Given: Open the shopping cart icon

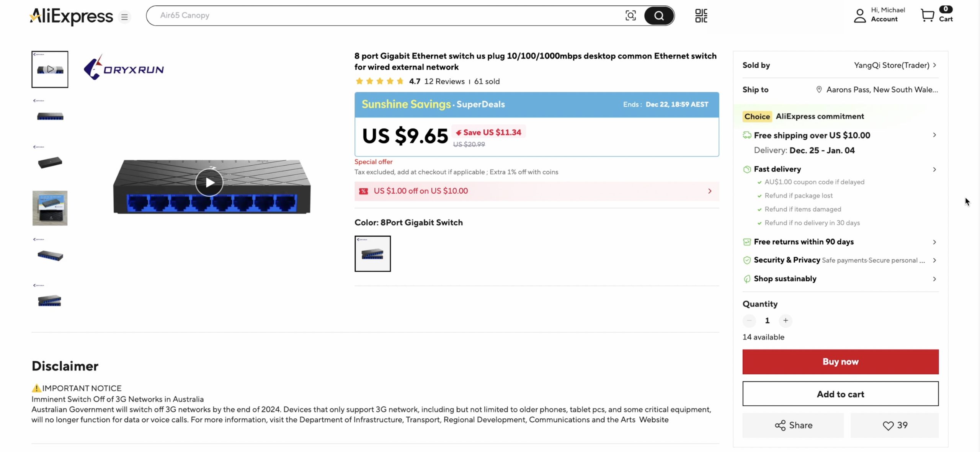Looking at the screenshot, I should point(927,15).
